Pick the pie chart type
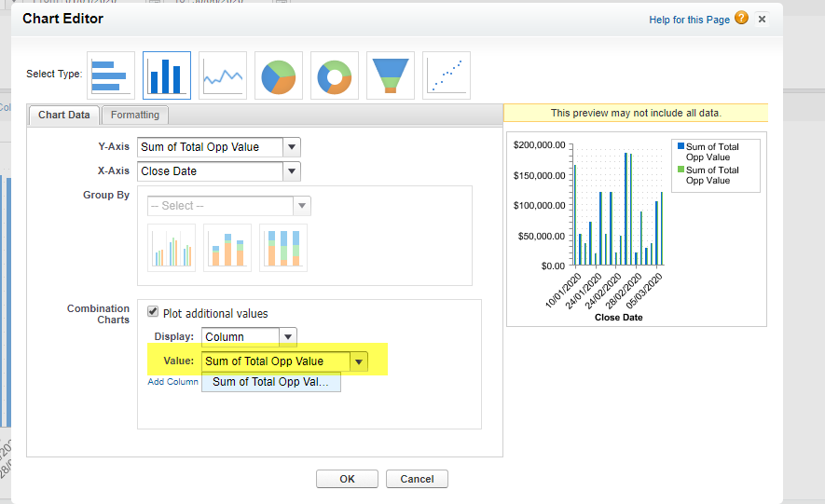825x504 pixels. click(x=279, y=75)
